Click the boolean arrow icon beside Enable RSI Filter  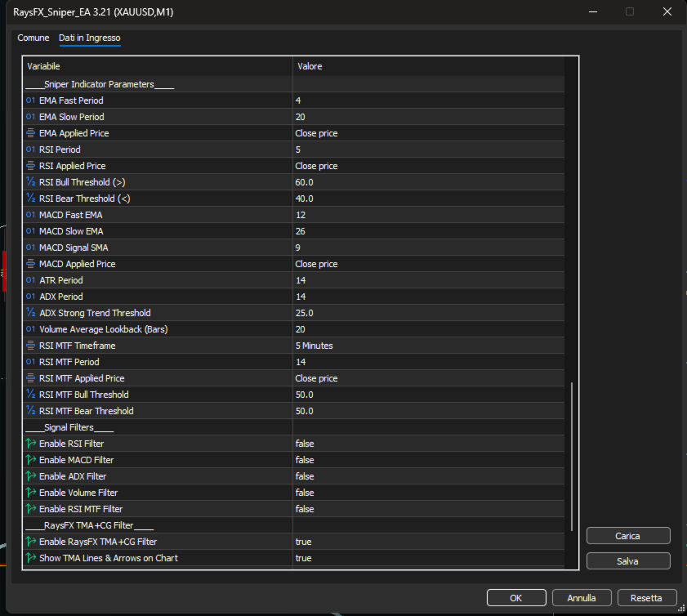(31, 444)
